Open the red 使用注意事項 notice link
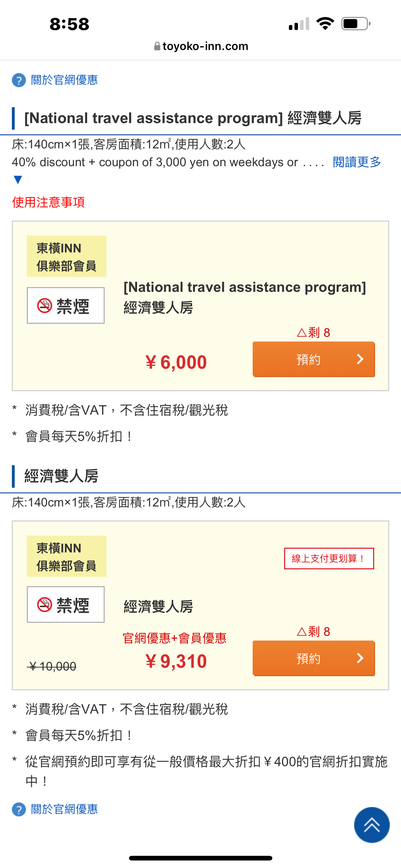The width and height of the screenshot is (401, 868). click(48, 202)
